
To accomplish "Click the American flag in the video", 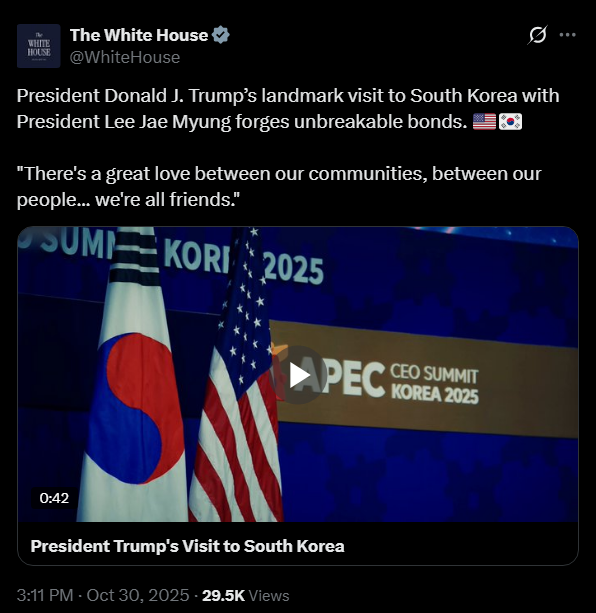I will tap(236, 375).
